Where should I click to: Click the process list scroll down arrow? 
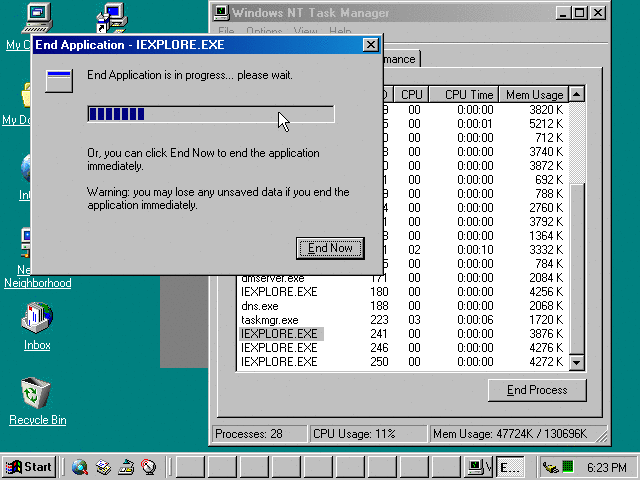pos(577,362)
